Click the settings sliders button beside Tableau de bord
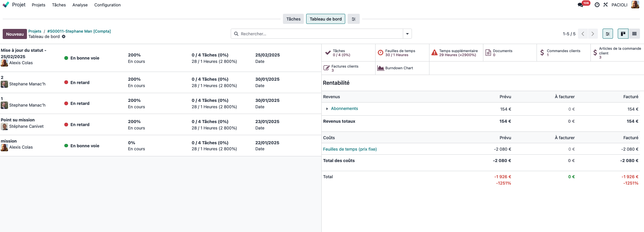Viewport: 644px width, 232px height. pos(354,19)
